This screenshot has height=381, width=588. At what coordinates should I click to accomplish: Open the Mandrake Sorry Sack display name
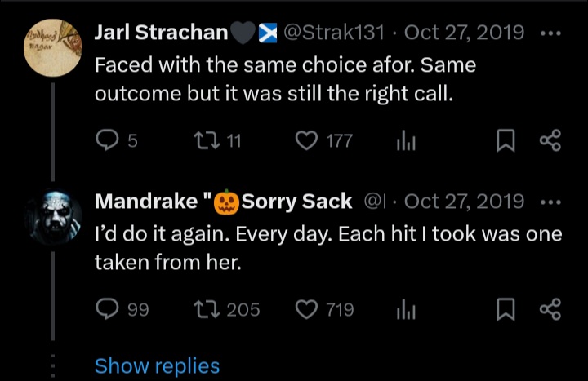[x=224, y=202]
